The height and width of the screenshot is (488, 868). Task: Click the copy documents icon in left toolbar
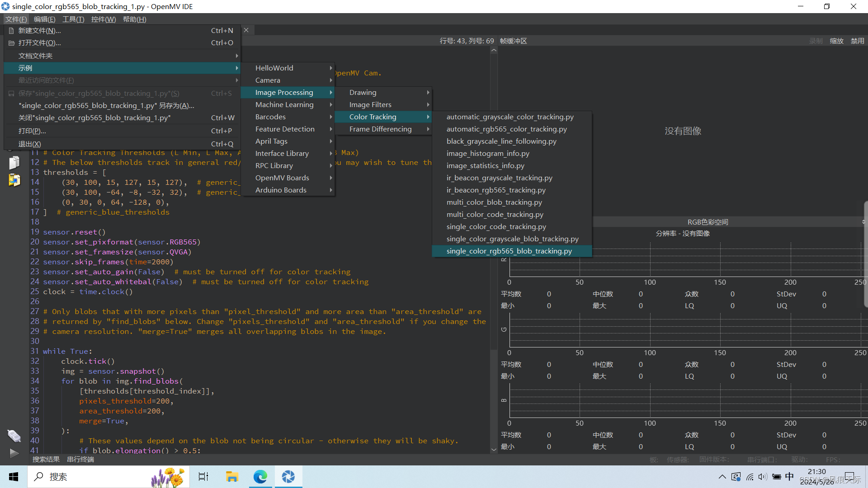(x=14, y=163)
